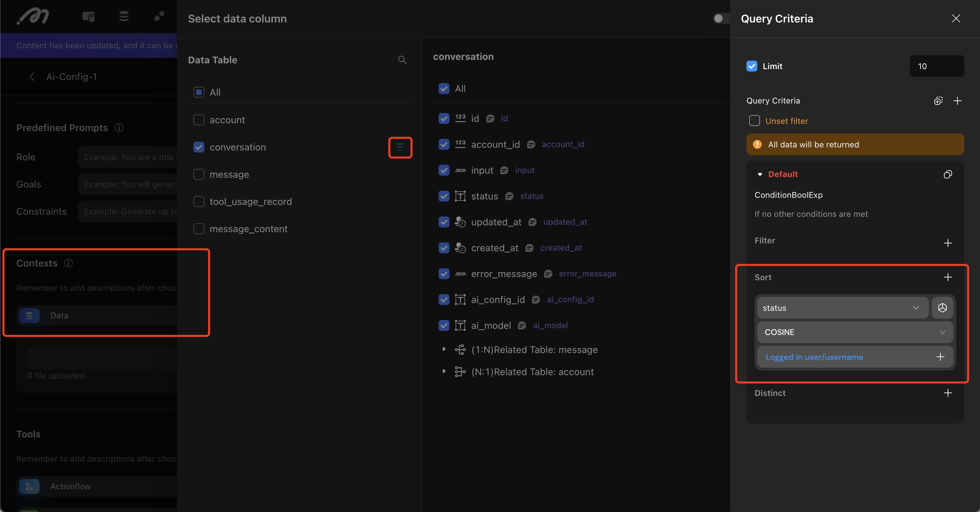Search the Data Table list
This screenshot has width=980, height=512.
[402, 60]
